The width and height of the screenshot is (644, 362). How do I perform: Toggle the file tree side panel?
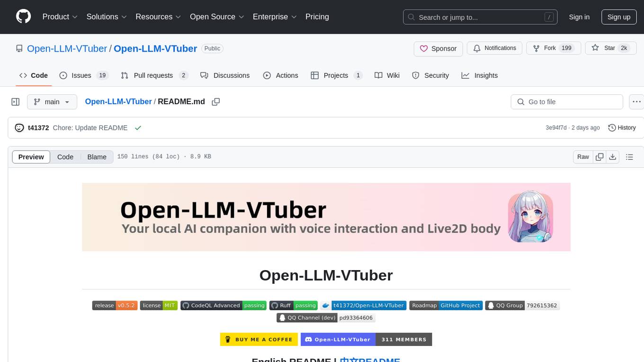pos(16,102)
